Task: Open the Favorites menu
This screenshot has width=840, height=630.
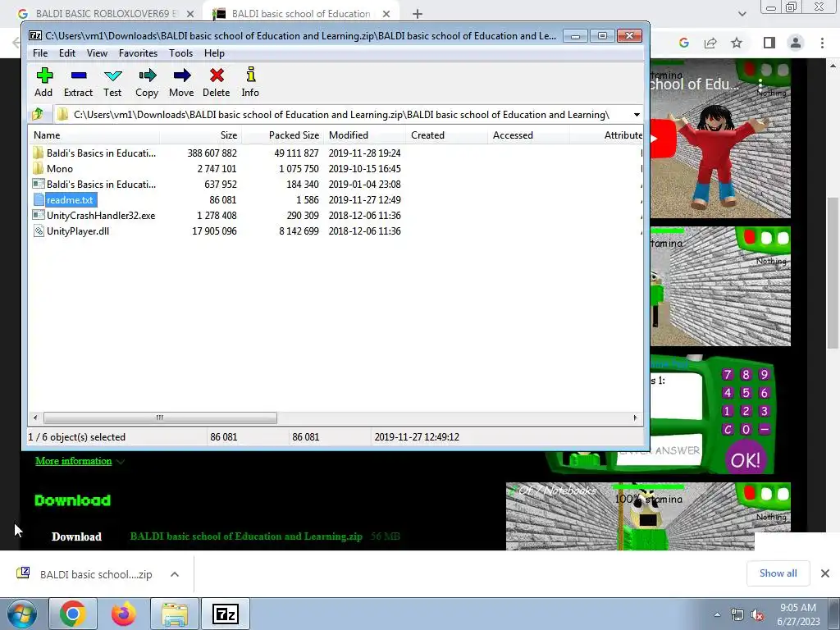Action: (x=138, y=53)
